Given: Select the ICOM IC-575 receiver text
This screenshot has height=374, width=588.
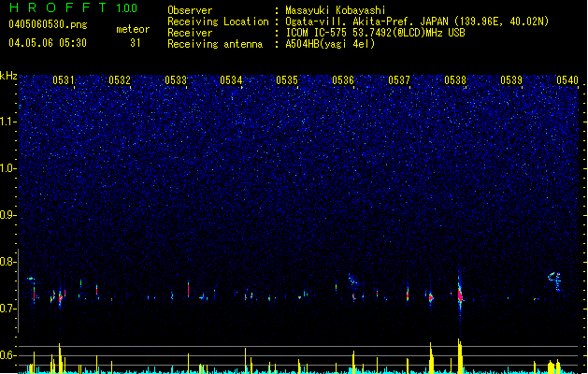Looking at the screenshot, I should [375, 33].
